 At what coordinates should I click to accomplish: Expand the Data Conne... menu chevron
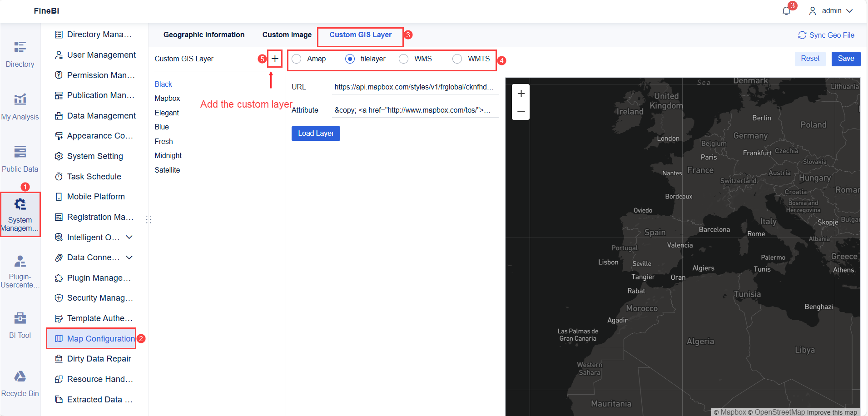tap(129, 258)
